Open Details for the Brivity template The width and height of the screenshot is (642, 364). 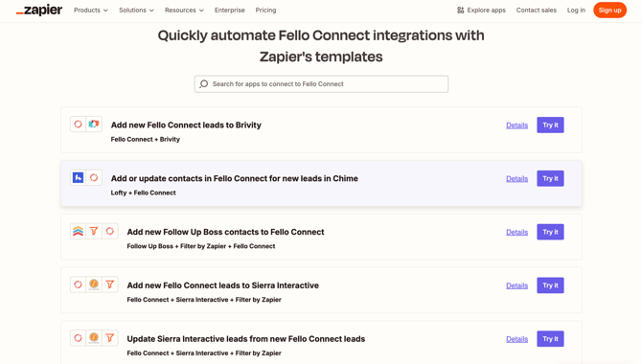[516, 125]
